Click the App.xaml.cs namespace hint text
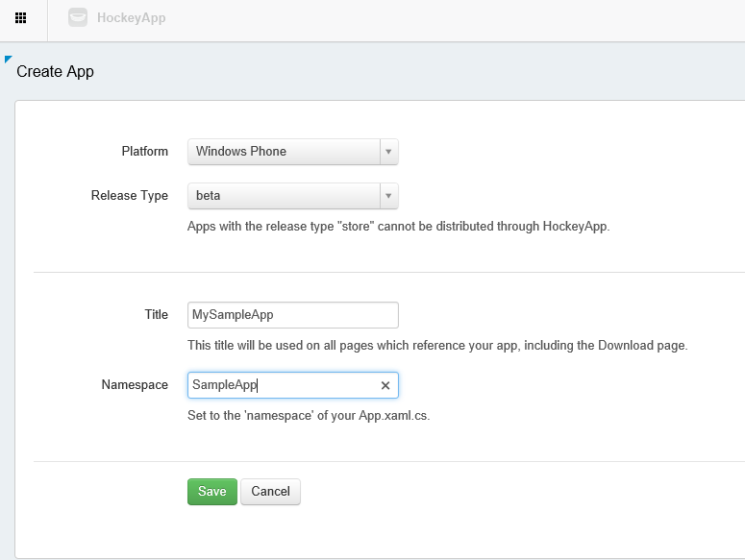The height and width of the screenshot is (560, 745). pos(308,416)
